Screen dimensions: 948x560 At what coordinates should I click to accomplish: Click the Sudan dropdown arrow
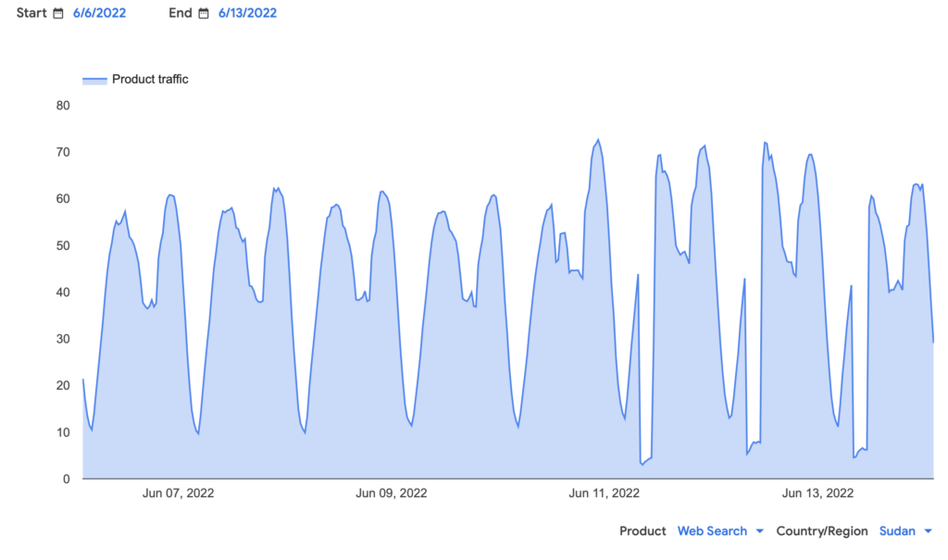point(928,531)
